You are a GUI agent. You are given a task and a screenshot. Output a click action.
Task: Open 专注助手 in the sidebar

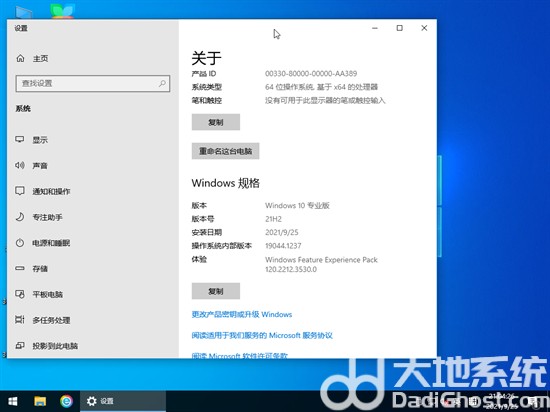click(x=47, y=217)
